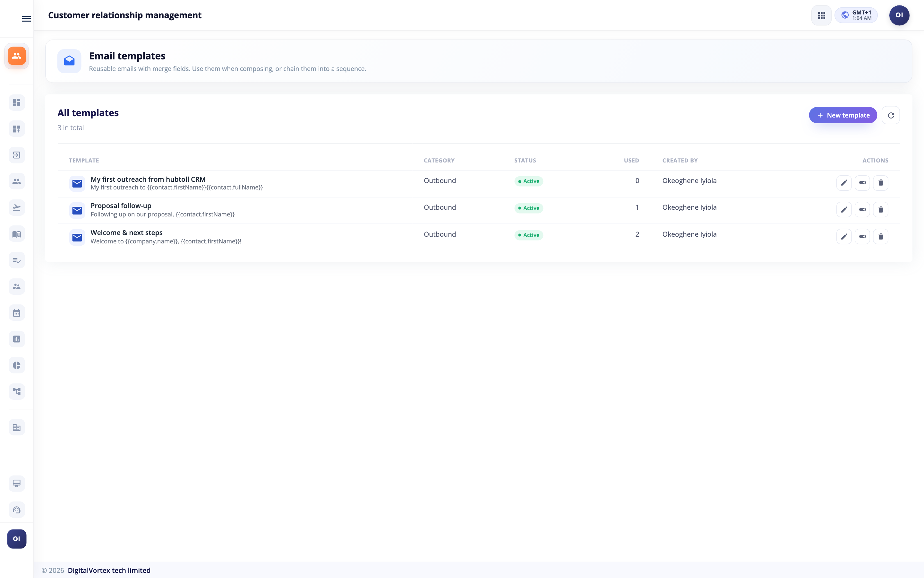Click envelope icon of Welcome & next steps row

click(x=77, y=237)
